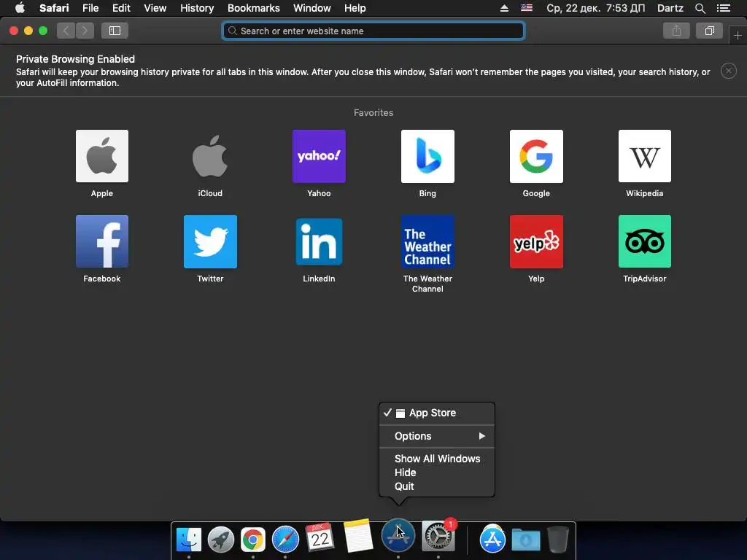Open The Weather Channel favorite
The width and height of the screenshot is (747, 560).
(427, 241)
